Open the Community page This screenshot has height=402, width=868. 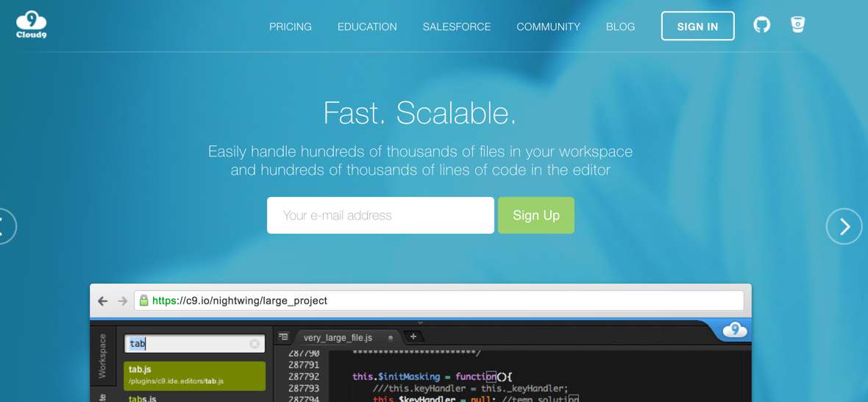tap(548, 26)
